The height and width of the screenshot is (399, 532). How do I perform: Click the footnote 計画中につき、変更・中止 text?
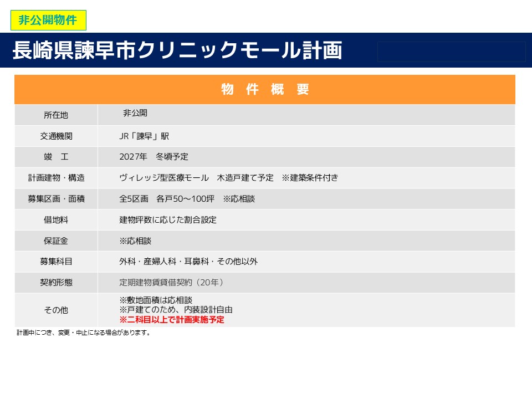pos(84,334)
